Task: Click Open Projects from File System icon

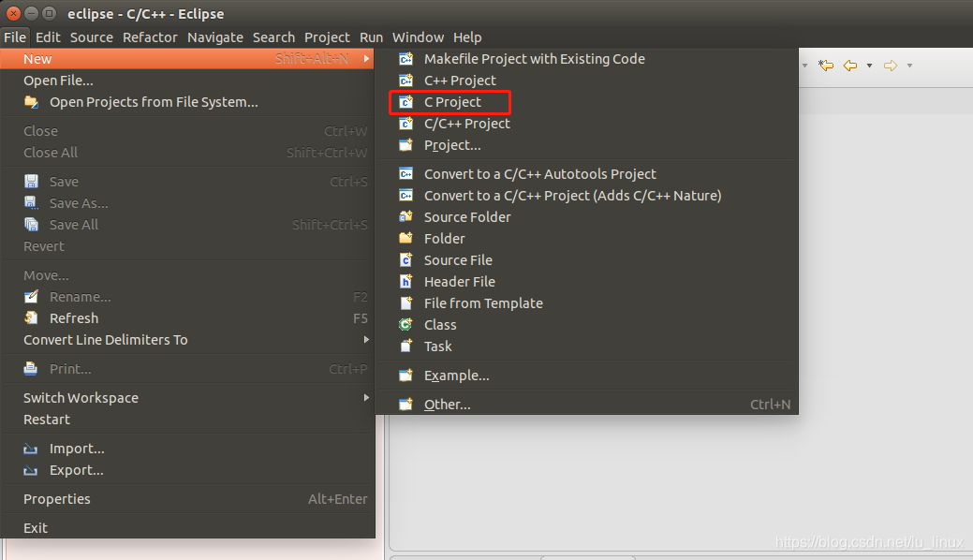Action: (x=31, y=102)
